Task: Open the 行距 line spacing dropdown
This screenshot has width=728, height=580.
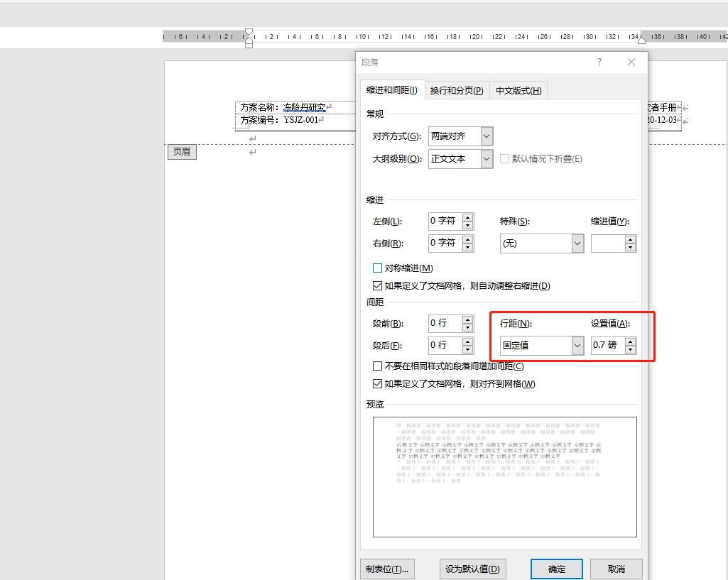Action: [577, 346]
